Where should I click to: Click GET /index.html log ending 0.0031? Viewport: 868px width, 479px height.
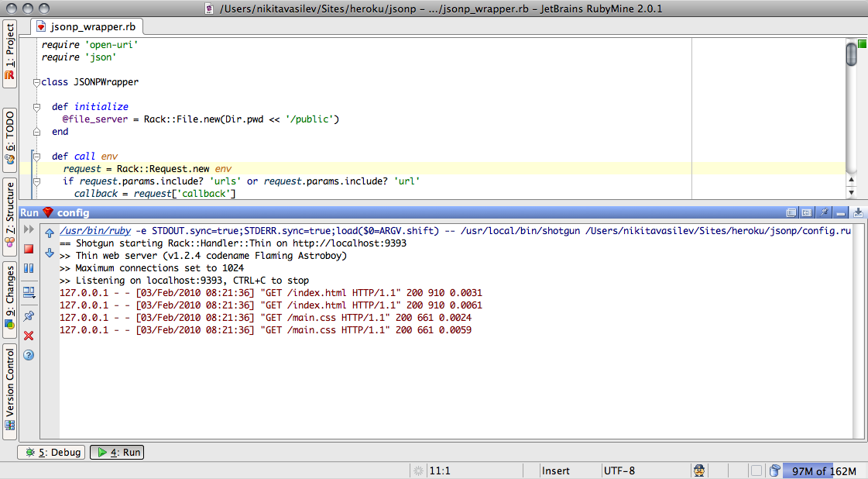click(x=271, y=293)
